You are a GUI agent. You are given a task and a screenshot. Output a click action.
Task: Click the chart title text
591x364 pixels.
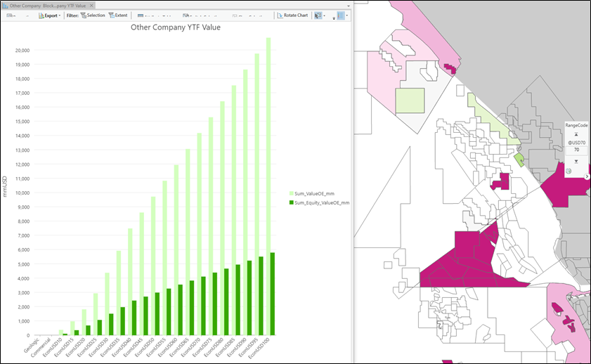(176, 28)
